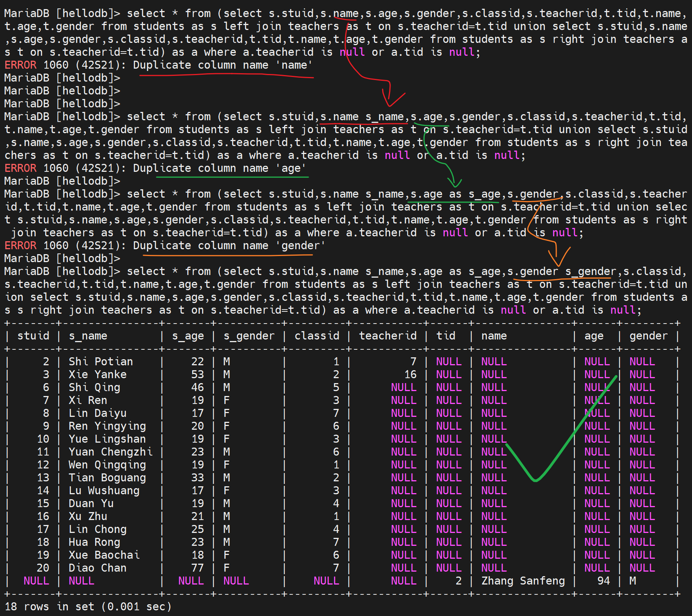Click the s_gender column header

point(249,336)
